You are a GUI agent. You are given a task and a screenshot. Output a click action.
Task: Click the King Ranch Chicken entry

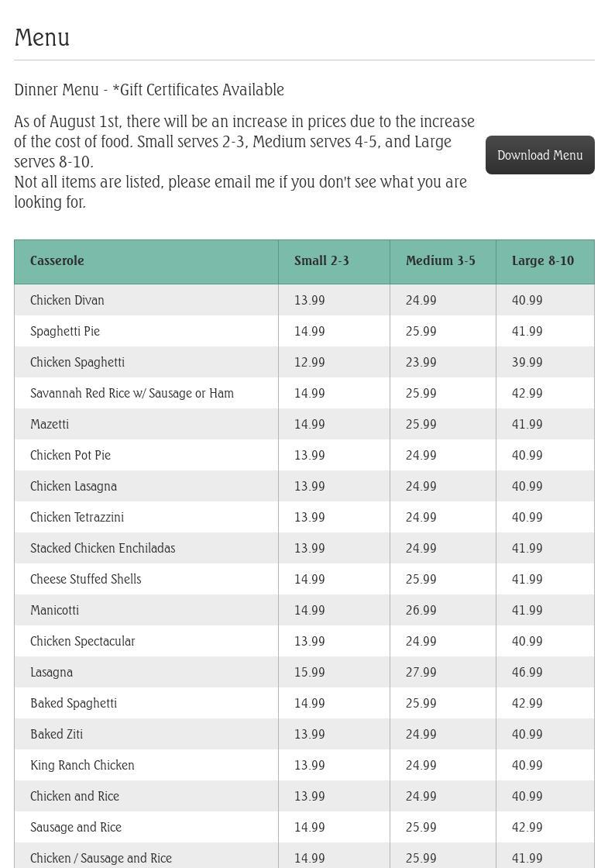point(82,766)
